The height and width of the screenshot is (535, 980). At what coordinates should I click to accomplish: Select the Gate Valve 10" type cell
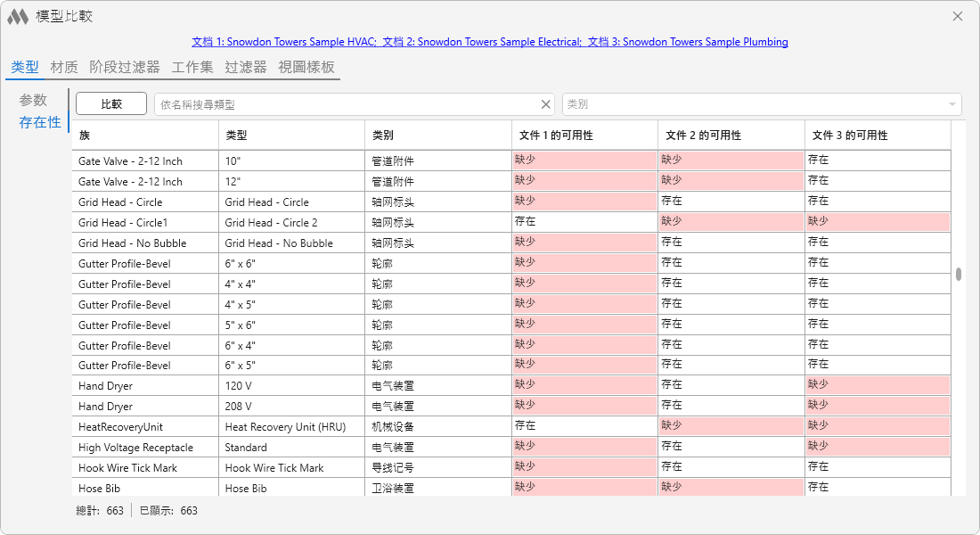click(x=292, y=160)
